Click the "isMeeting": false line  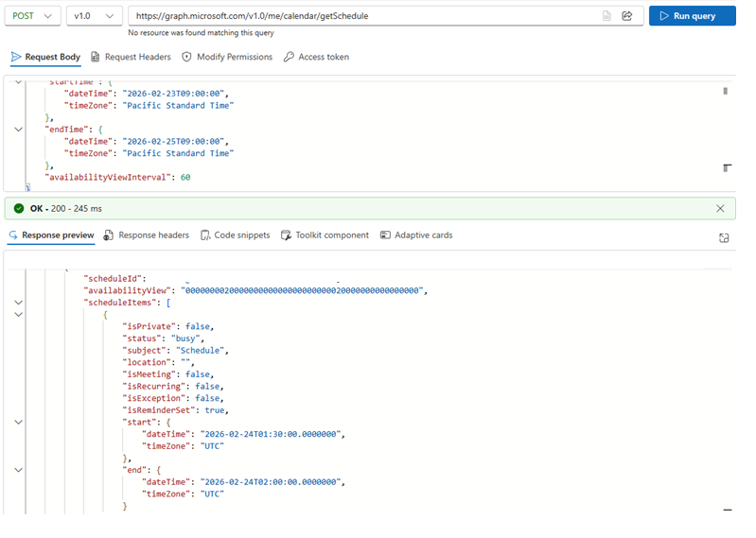[x=168, y=374]
